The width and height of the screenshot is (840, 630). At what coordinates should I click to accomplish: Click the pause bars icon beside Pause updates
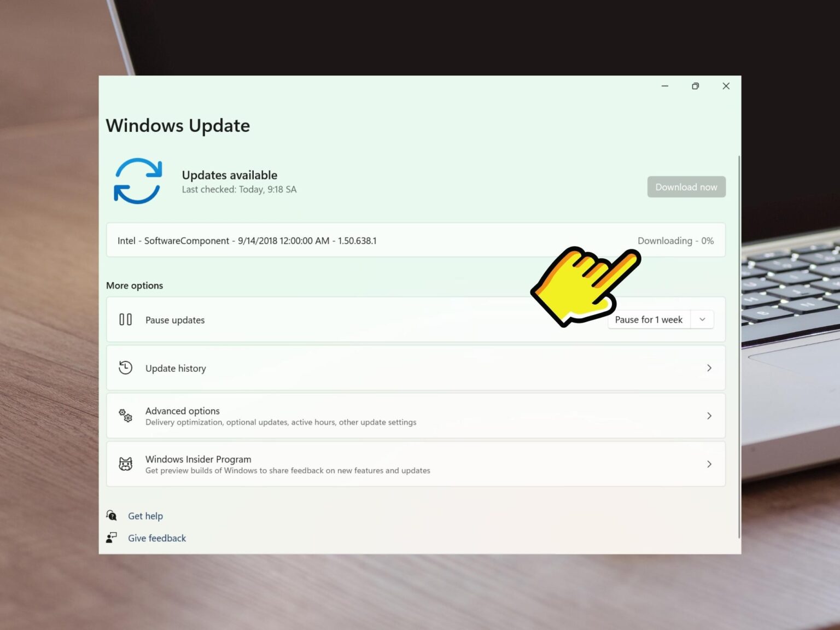click(126, 319)
